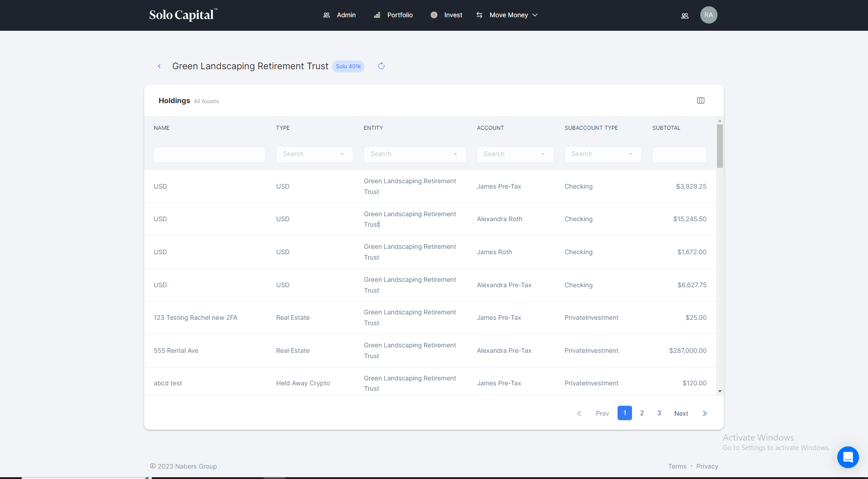Viewport: 868px width, 479px height.
Task: Open the RA profile avatar
Action: (708, 15)
